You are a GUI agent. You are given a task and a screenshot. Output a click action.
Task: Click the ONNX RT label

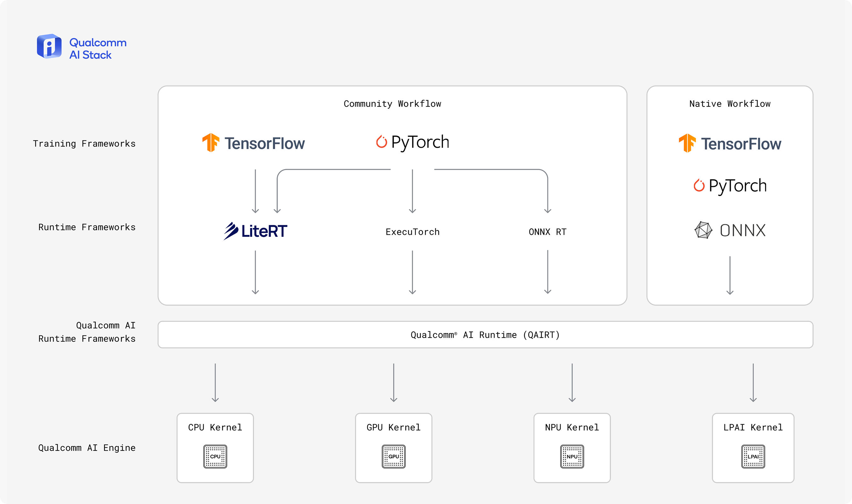(x=547, y=232)
